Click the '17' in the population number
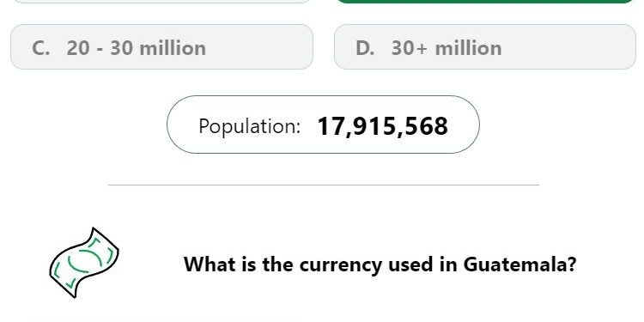This screenshot has width=644, height=322. [x=331, y=126]
